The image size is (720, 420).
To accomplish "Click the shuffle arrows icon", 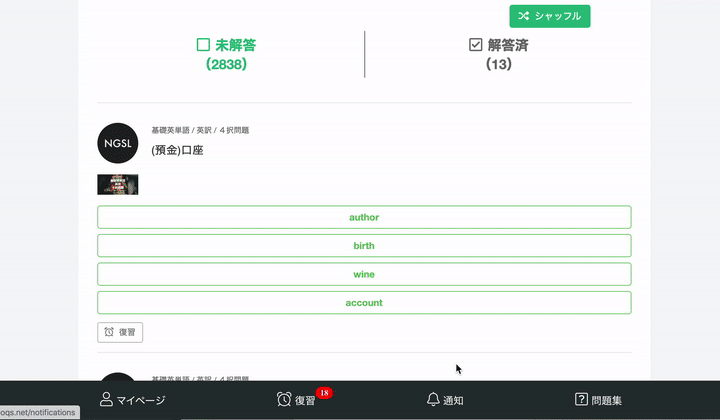I will [x=524, y=16].
